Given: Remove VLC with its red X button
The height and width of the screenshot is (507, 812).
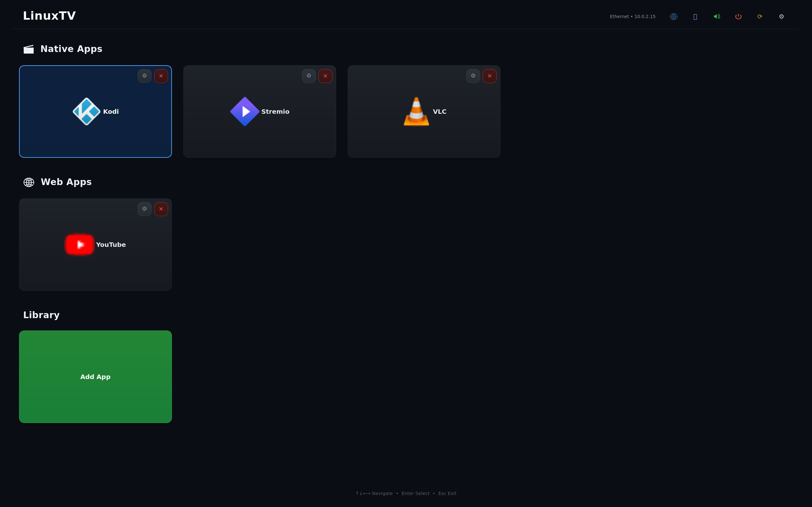Looking at the screenshot, I should tap(489, 76).
